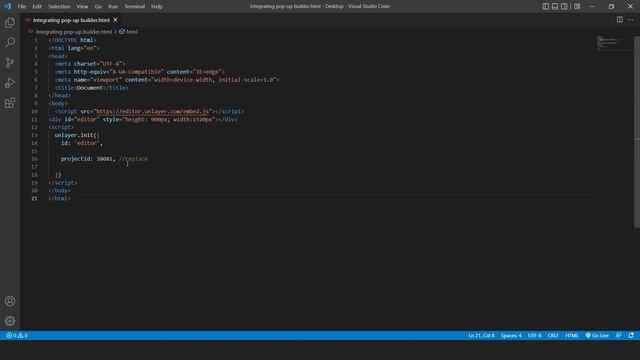Screen dimensions: 640x360
Task: Click the closing </html> tag on line 21
Action: coord(60,198)
